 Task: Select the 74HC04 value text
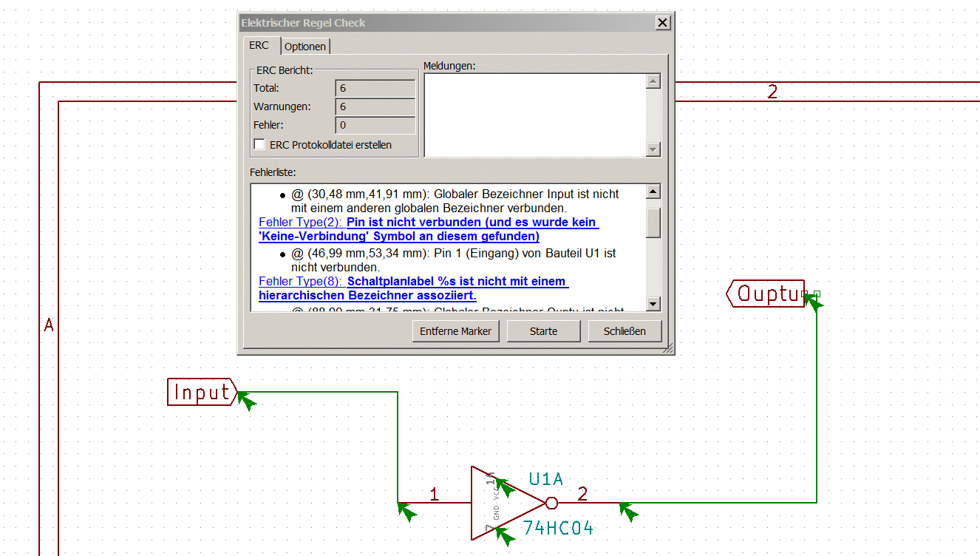[558, 528]
